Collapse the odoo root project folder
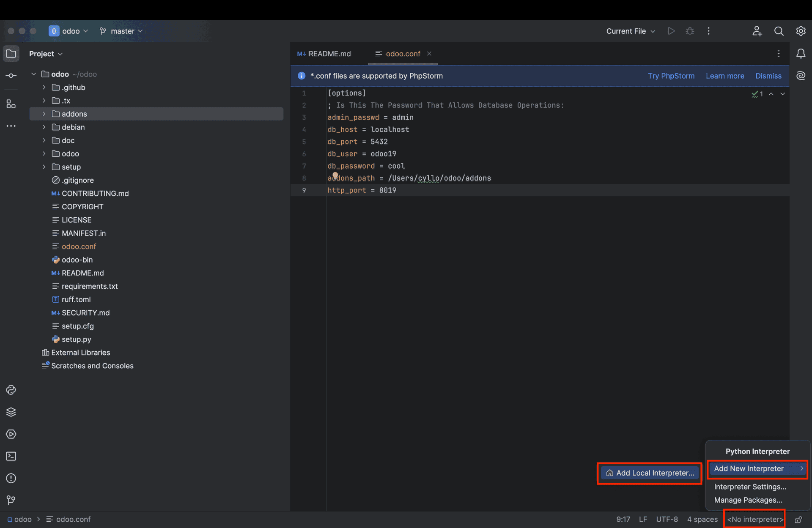The image size is (812, 528). coord(33,74)
